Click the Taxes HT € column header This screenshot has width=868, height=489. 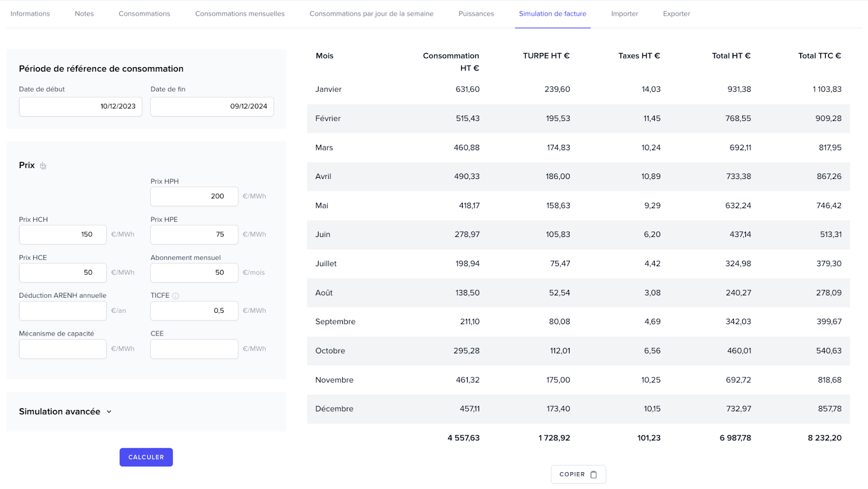coord(639,56)
